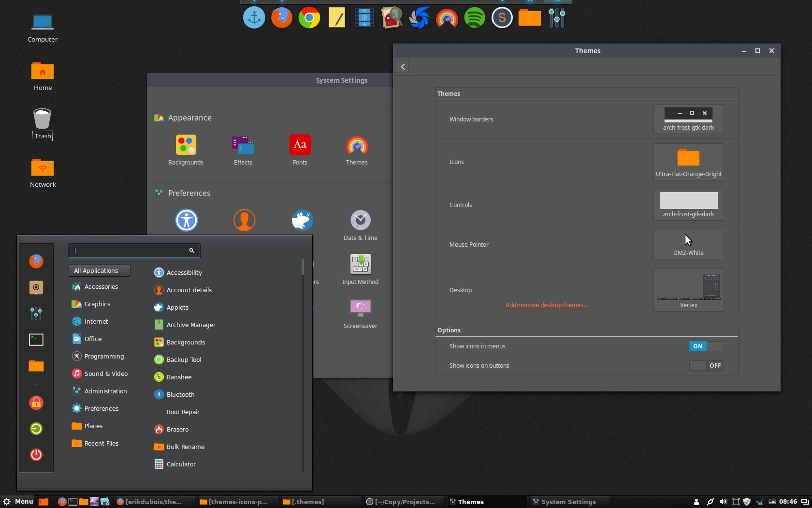This screenshot has height=508, width=812.
Task: Go back in Themes window
Action: pos(403,67)
